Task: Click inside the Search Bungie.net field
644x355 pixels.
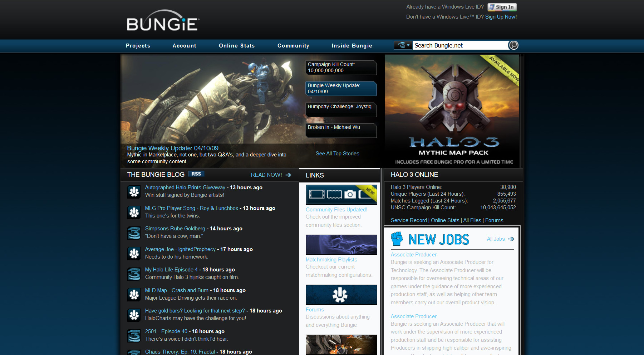Action: pyautogui.click(x=459, y=45)
